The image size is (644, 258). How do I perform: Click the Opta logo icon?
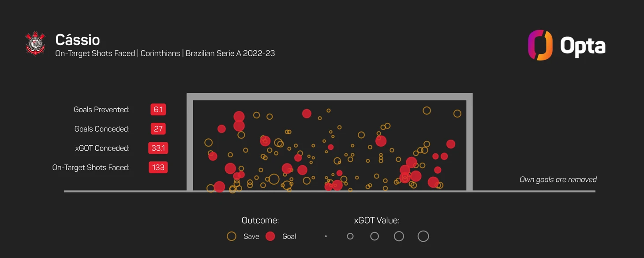(540, 45)
